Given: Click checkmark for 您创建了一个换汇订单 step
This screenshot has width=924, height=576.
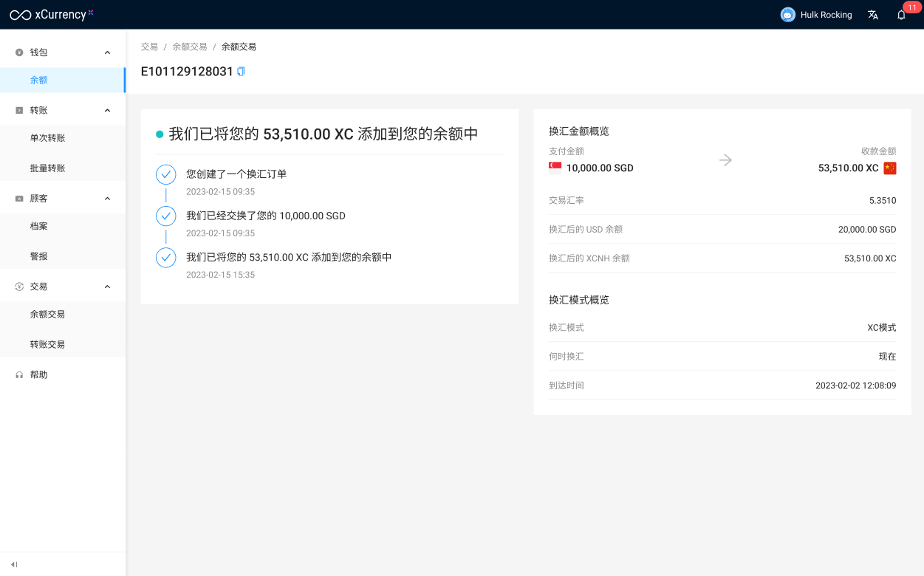Looking at the screenshot, I should 166,175.
